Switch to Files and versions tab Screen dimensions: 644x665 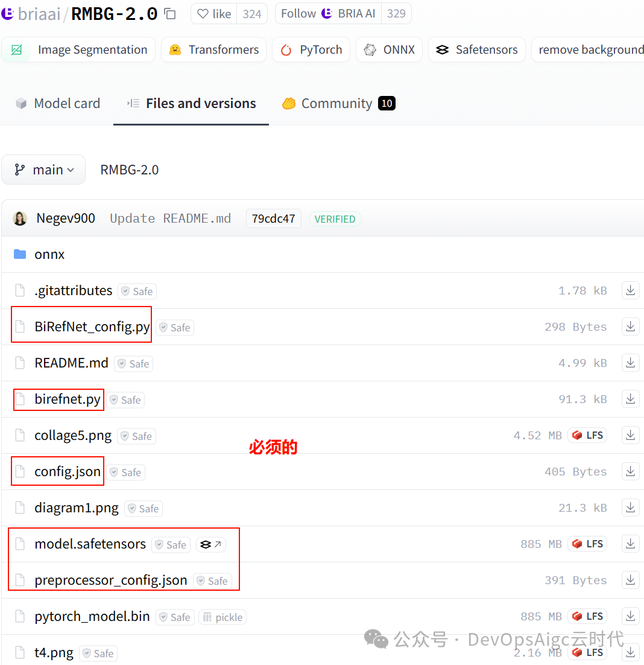click(x=191, y=103)
